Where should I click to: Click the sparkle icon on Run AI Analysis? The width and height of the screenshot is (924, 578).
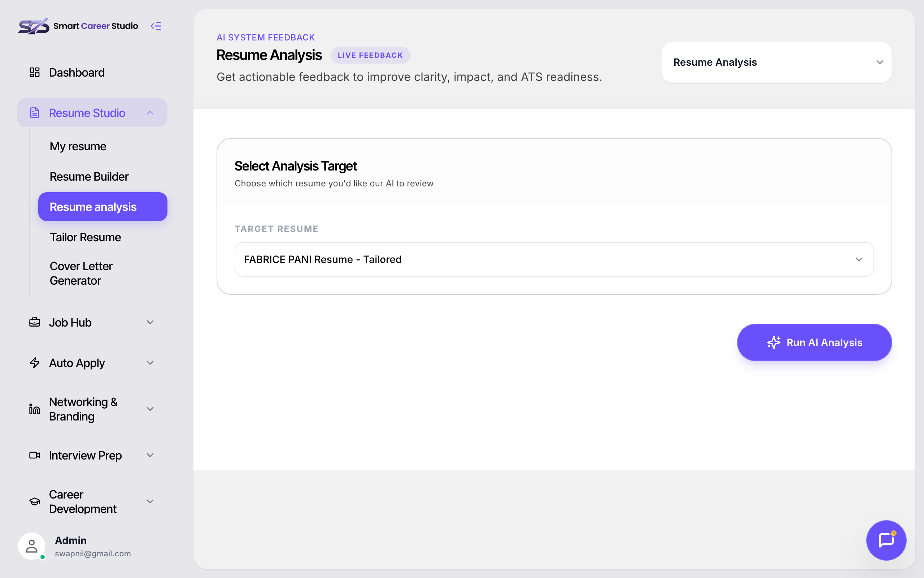[x=773, y=342]
